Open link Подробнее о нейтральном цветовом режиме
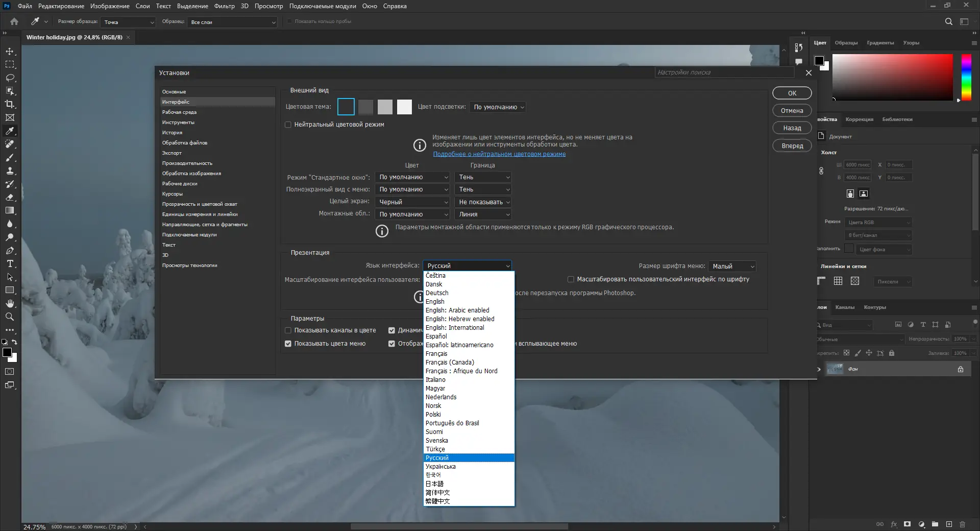 [x=499, y=154]
